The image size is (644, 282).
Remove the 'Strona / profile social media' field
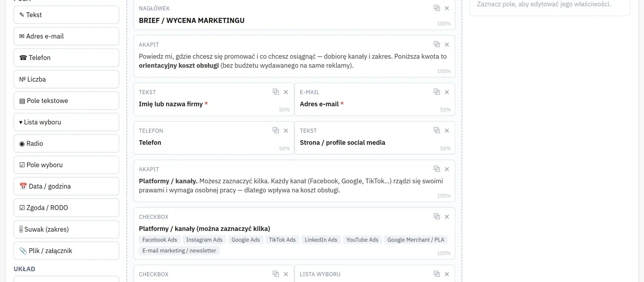point(447,131)
